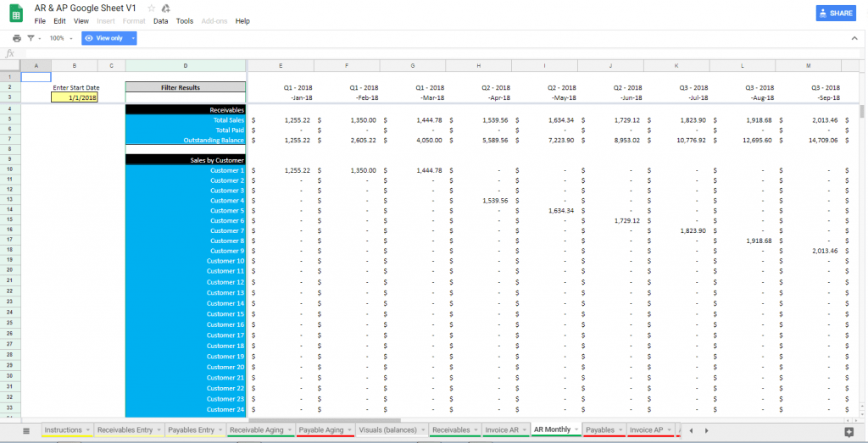
Task: Open the filter views funnel icon
Action: tap(31, 38)
